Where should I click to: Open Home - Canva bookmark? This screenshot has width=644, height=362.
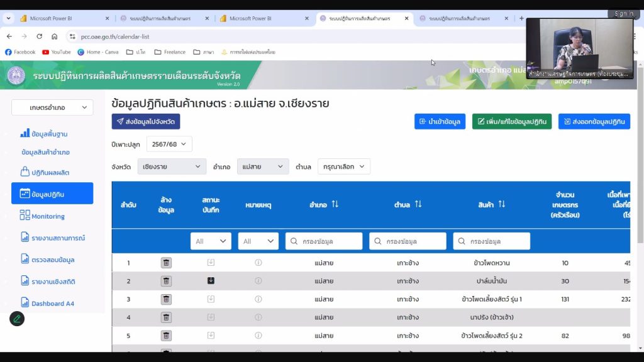pyautogui.click(x=98, y=52)
